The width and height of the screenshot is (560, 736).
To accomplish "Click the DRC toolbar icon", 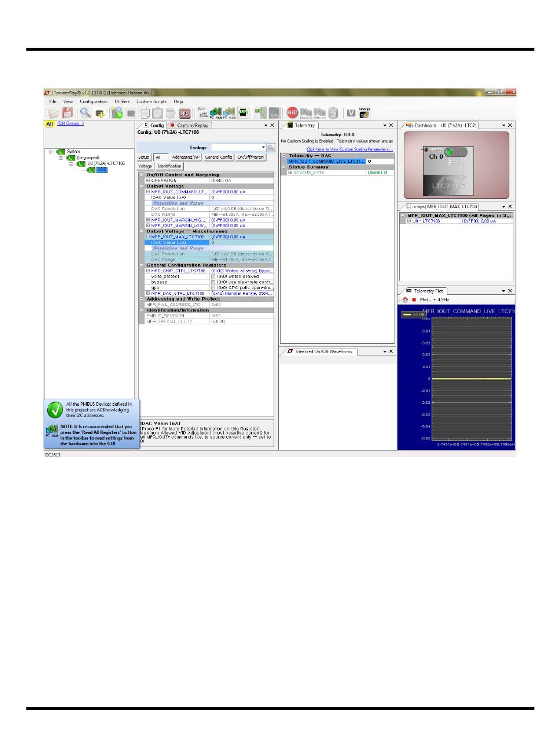I will [185, 113].
